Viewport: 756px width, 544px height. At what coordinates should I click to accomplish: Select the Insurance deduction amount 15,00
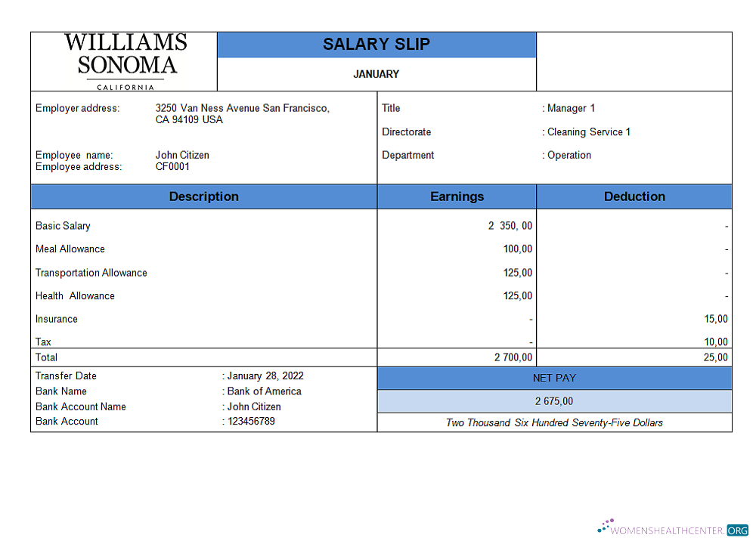(715, 318)
